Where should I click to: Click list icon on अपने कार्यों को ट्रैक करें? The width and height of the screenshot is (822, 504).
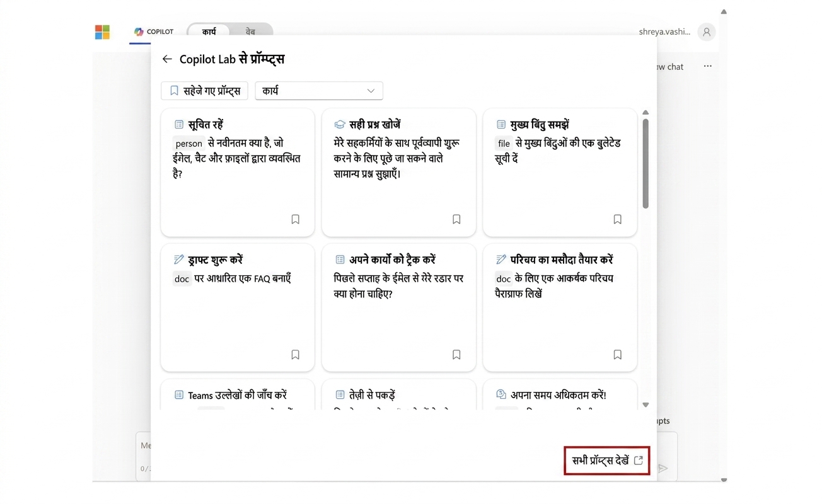[340, 260]
